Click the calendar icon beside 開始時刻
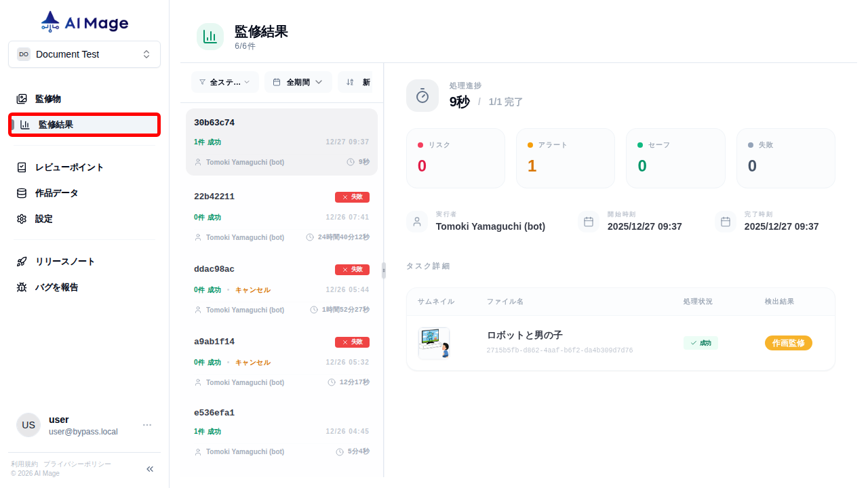Viewport: 868px width, 488px height. (x=589, y=221)
